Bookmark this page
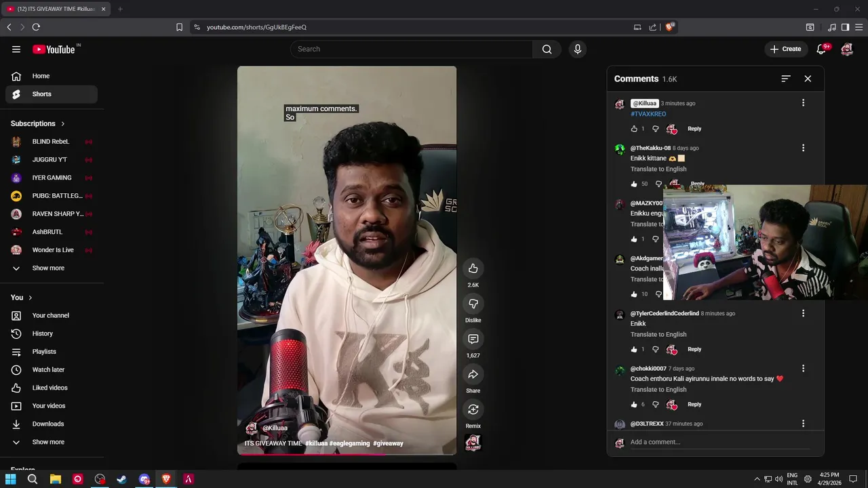The image size is (868, 488). (179, 27)
